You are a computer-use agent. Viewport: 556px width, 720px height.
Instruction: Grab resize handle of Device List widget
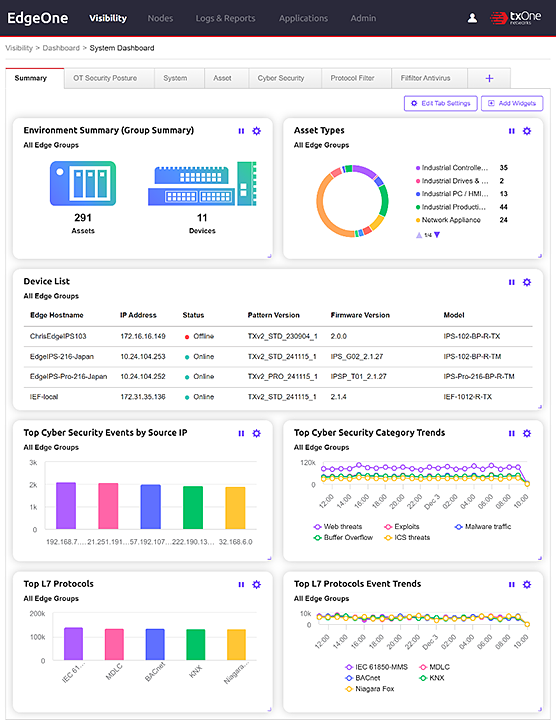pos(540,407)
